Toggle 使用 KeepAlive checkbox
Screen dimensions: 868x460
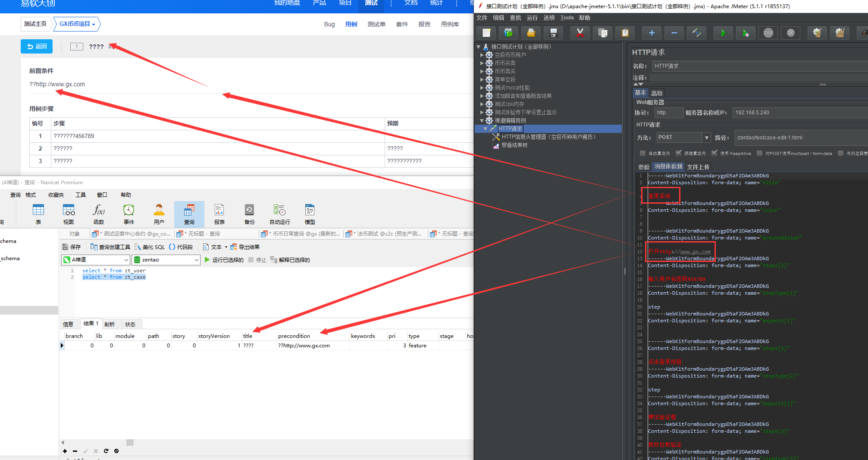click(x=714, y=153)
